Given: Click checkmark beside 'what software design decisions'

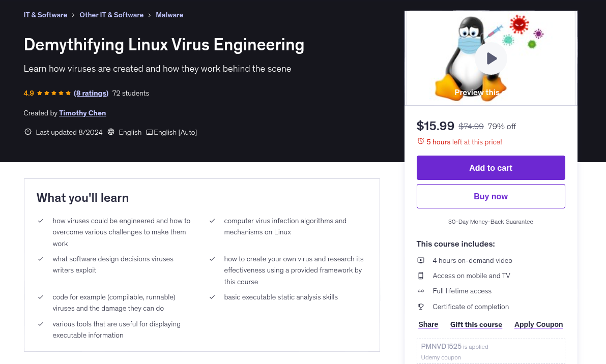Looking at the screenshot, I should coord(41,259).
